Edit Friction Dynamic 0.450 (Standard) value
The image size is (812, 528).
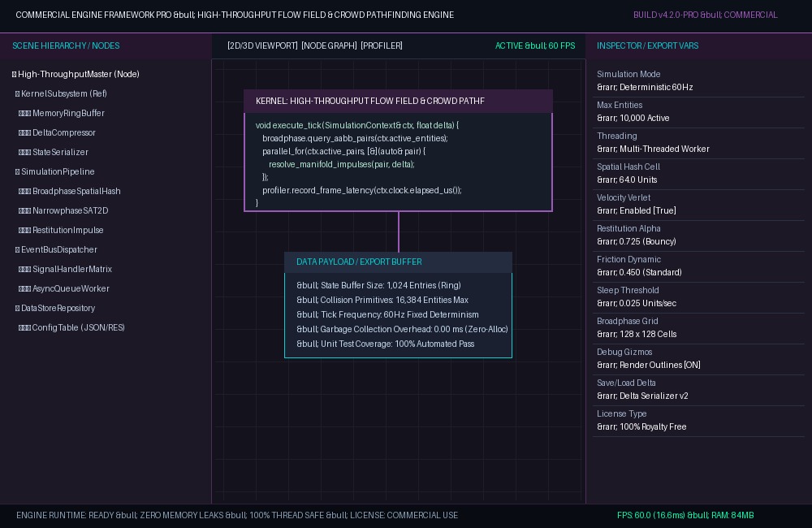pyautogui.click(x=639, y=272)
